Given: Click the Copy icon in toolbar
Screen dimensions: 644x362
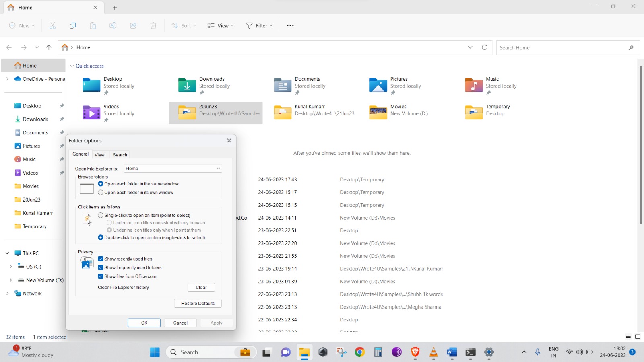Looking at the screenshot, I should pyautogui.click(x=73, y=26).
